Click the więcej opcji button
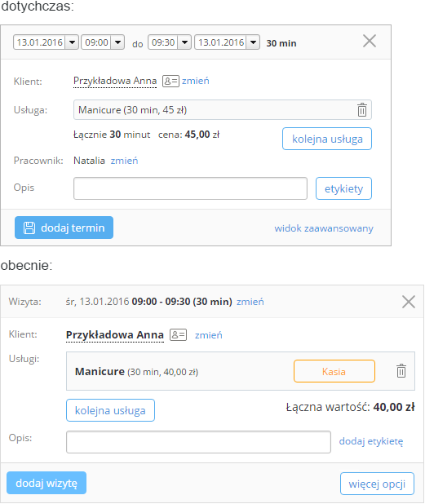Image resolution: width=425 pixels, height=504 pixels. (377, 484)
